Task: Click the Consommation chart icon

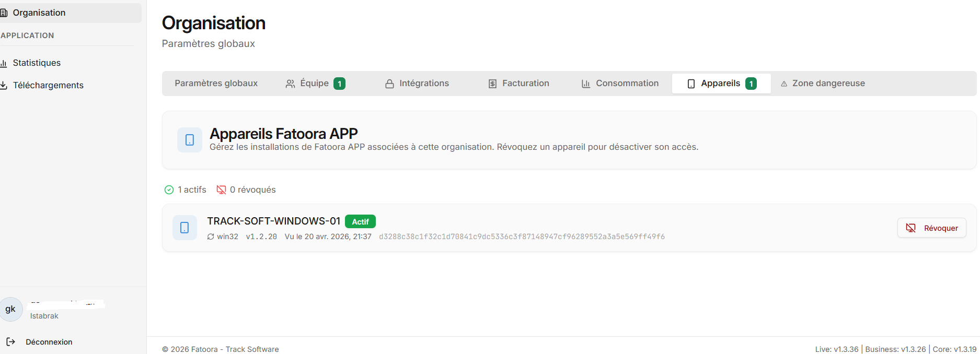Action: [586, 84]
